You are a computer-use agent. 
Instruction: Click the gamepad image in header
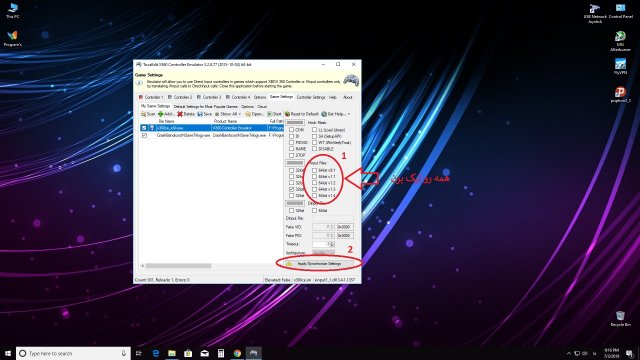pyautogui.click(x=351, y=80)
